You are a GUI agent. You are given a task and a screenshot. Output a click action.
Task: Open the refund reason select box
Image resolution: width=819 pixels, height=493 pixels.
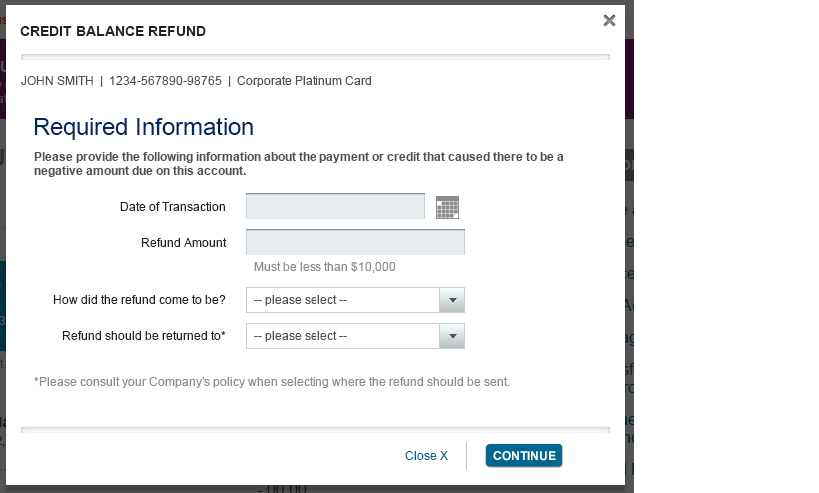point(343,300)
